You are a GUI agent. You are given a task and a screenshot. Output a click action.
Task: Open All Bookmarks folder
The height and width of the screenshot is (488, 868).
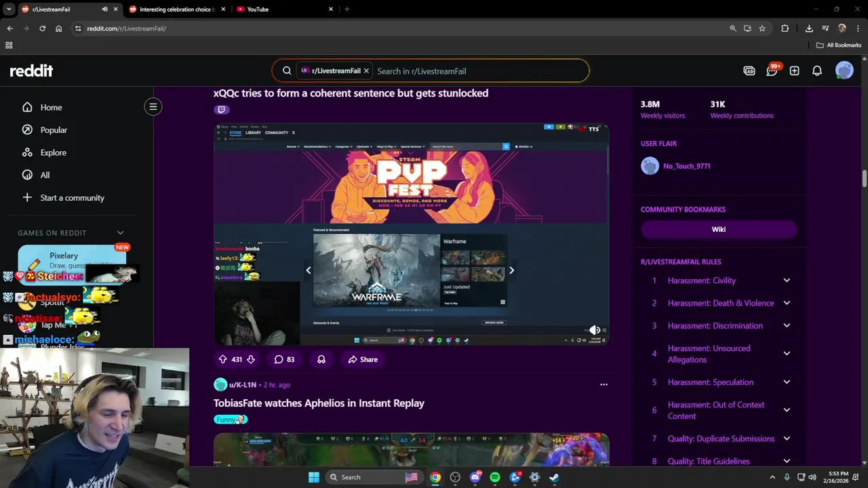839,45
